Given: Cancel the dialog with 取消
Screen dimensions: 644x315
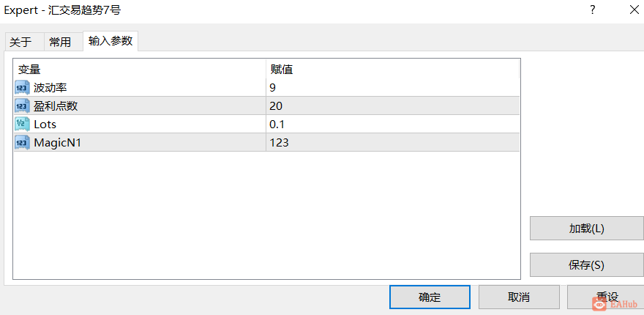Looking at the screenshot, I should click(518, 297).
